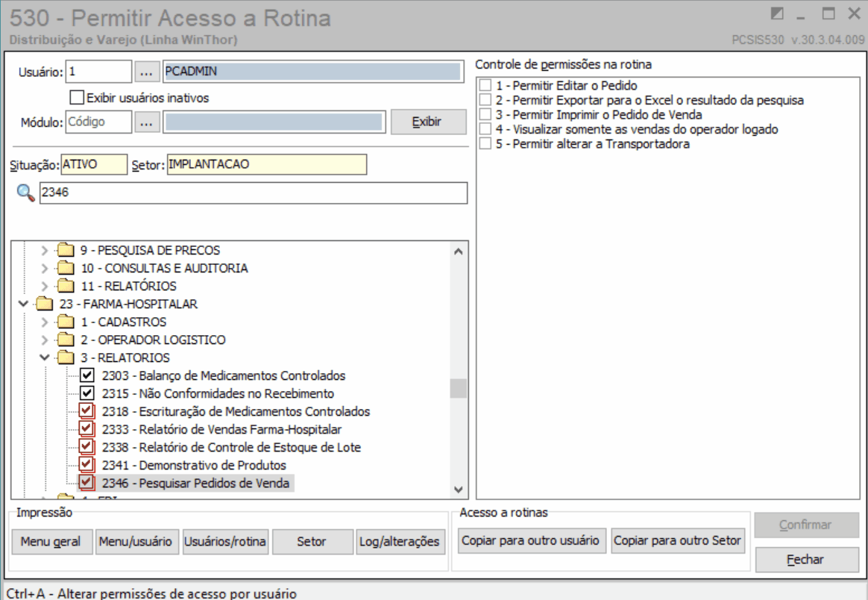Collapse the 3 - RELATORIOS node
Viewport: 868px width, 600px height.
pyautogui.click(x=45, y=357)
